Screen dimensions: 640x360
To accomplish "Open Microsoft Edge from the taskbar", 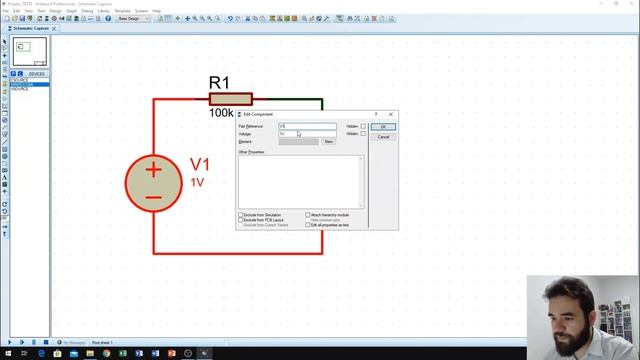I will tap(41, 353).
